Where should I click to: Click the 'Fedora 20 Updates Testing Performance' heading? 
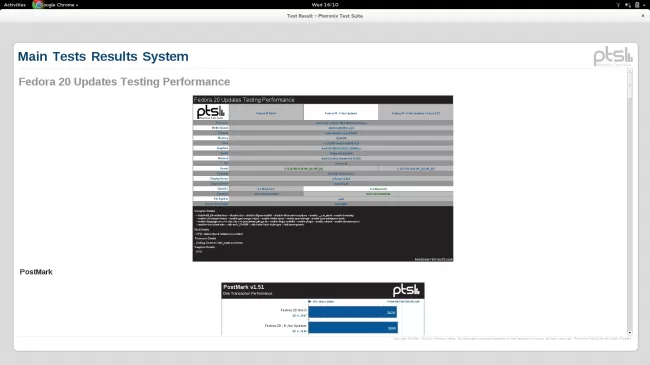[x=124, y=82]
